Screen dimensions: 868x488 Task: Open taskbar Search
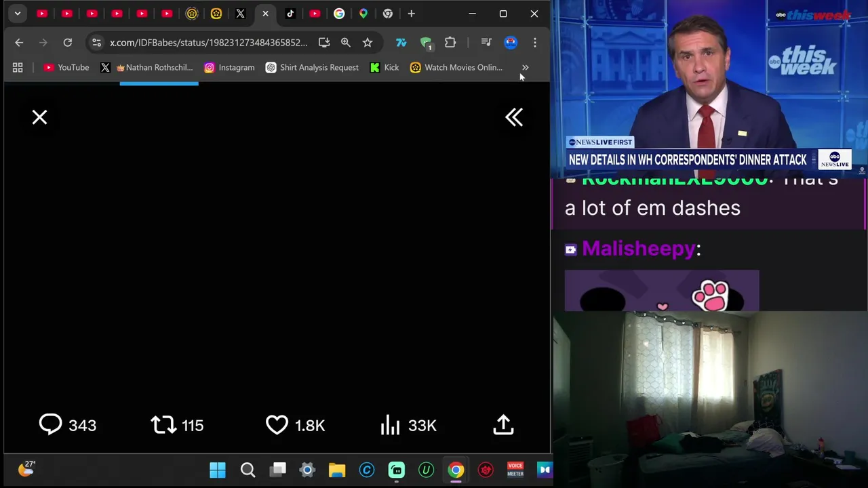248,470
